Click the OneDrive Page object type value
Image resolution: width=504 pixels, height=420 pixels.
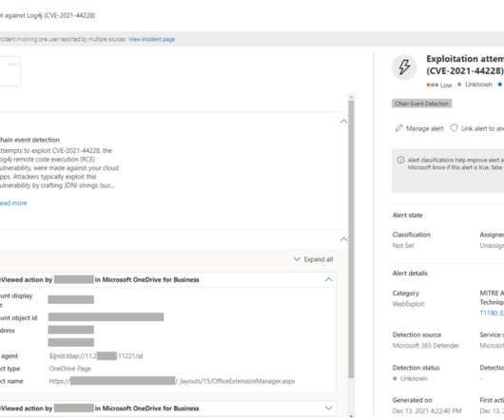70,369
